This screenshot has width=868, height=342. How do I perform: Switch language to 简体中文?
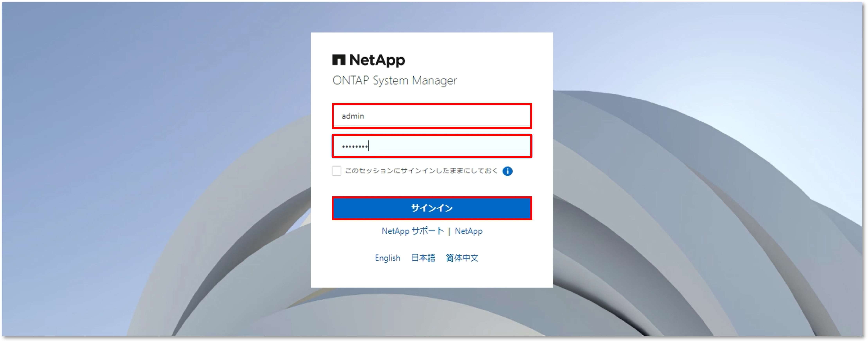[x=462, y=258]
